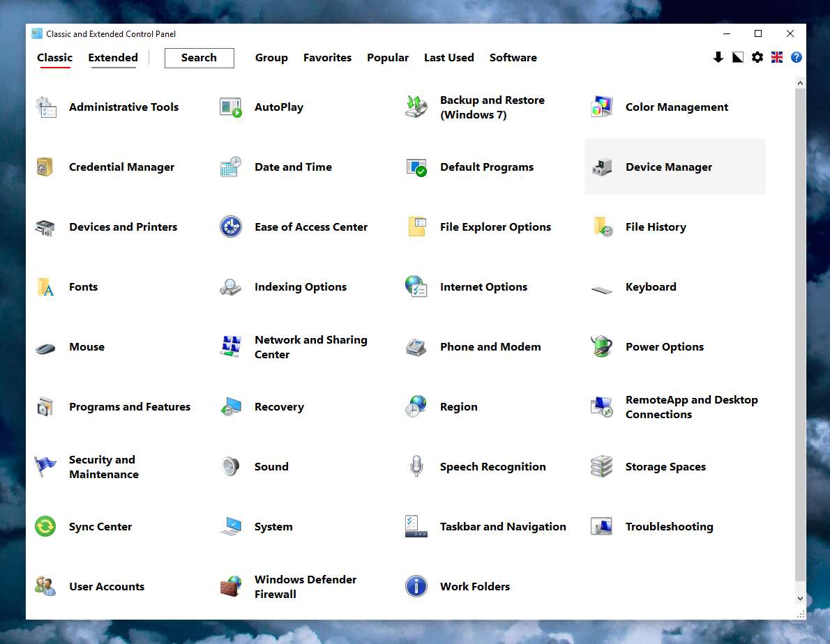Open settings via the gear icon
The width and height of the screenshot is (830, 644).
(x=757, y=57)
